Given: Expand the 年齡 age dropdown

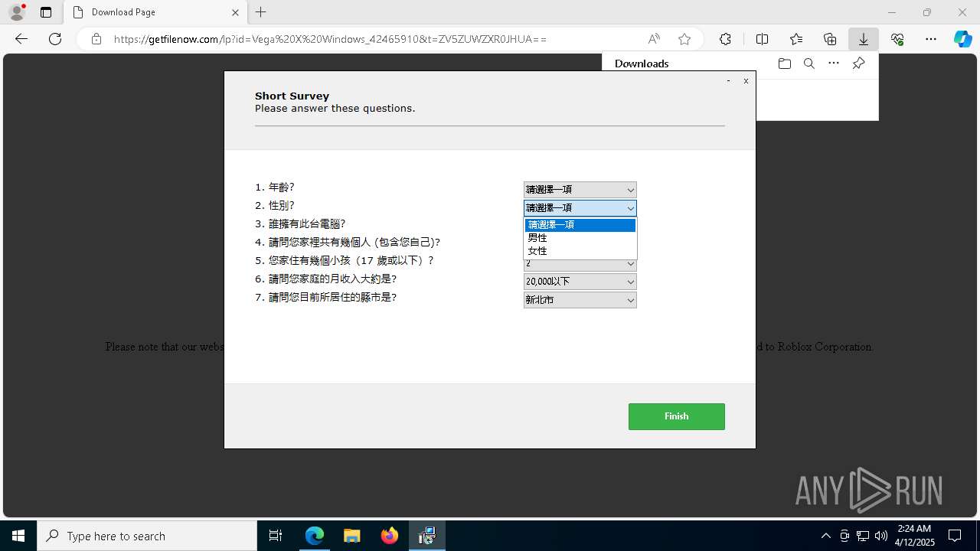Looking at the screenshot, I should (x=580, y=190).
